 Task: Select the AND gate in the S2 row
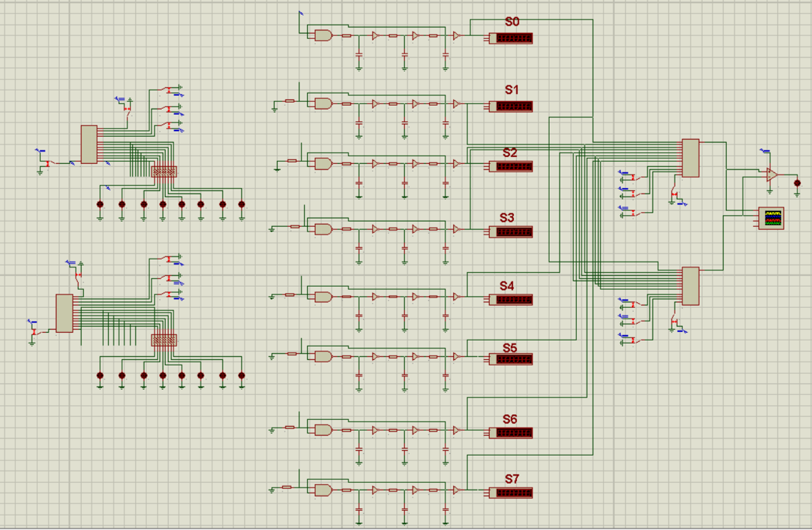(x=323, y=163)
